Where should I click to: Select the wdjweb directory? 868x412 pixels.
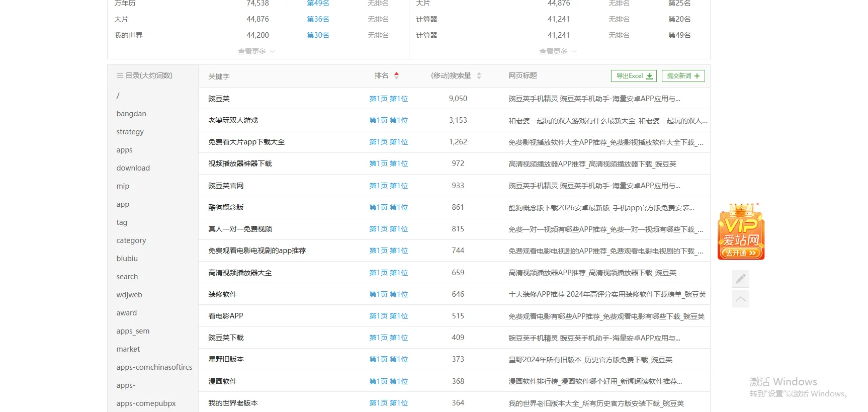click(x=129, y=295)
